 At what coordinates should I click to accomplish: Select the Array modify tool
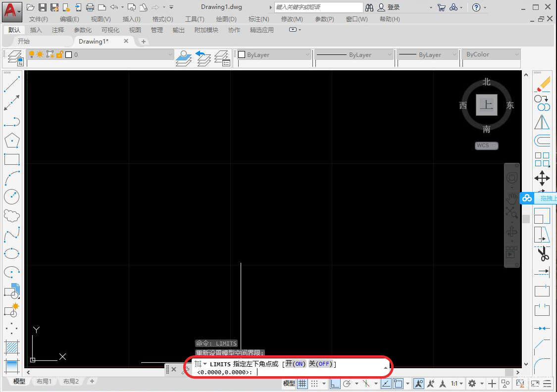pos(543,159)
